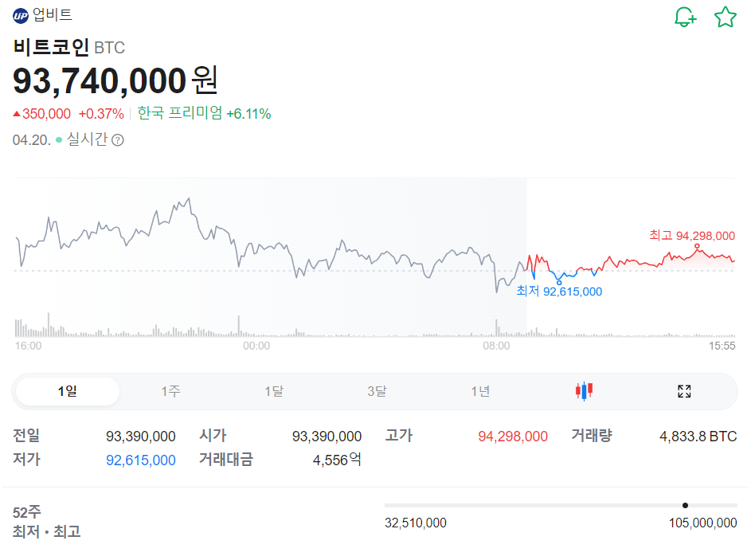Screen dimensions: 751x560
Task: Click the 거래대금 value 4,556억
Action: [x=337, y=460]
